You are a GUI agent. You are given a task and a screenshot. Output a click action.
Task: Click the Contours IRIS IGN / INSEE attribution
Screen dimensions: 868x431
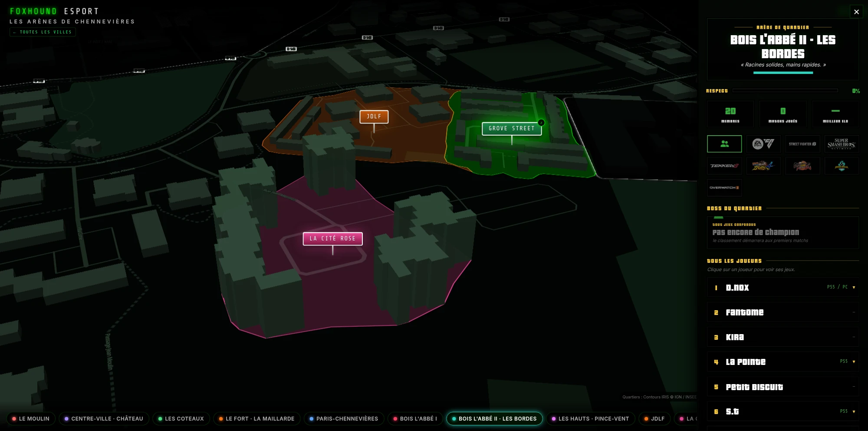tap(659, 397)
